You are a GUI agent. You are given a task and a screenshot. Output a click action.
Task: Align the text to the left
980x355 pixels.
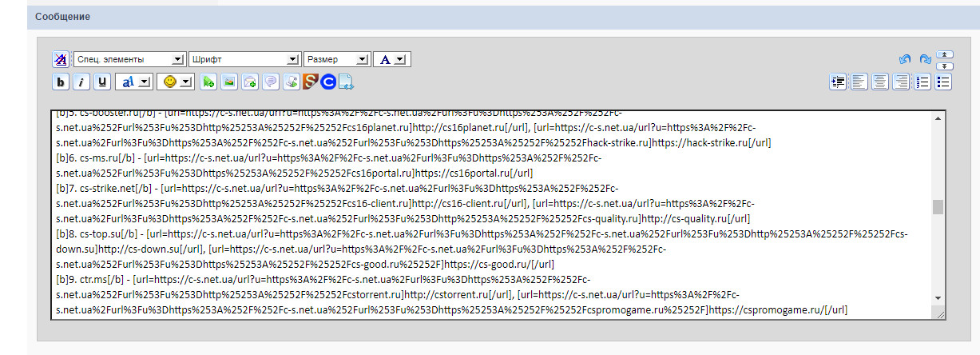coord(859,82)
